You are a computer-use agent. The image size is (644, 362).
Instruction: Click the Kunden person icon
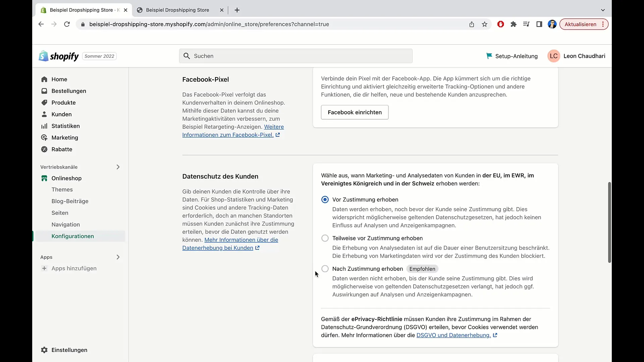[x=44, y=114]
